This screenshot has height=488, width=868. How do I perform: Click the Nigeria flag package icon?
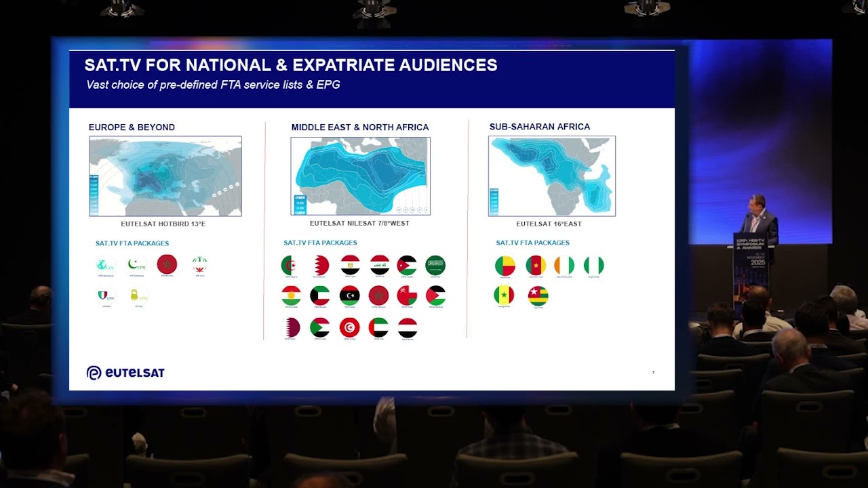tap(593, 266)
